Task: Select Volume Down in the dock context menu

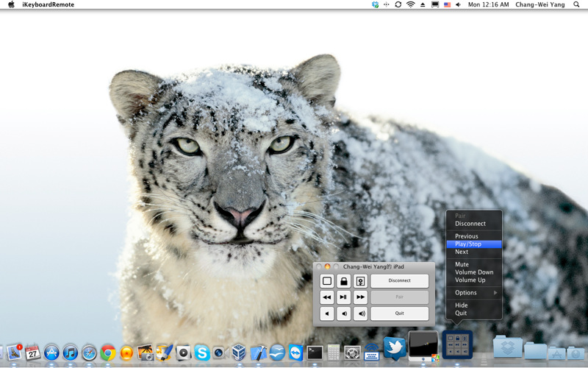Action: click(474, 272)
